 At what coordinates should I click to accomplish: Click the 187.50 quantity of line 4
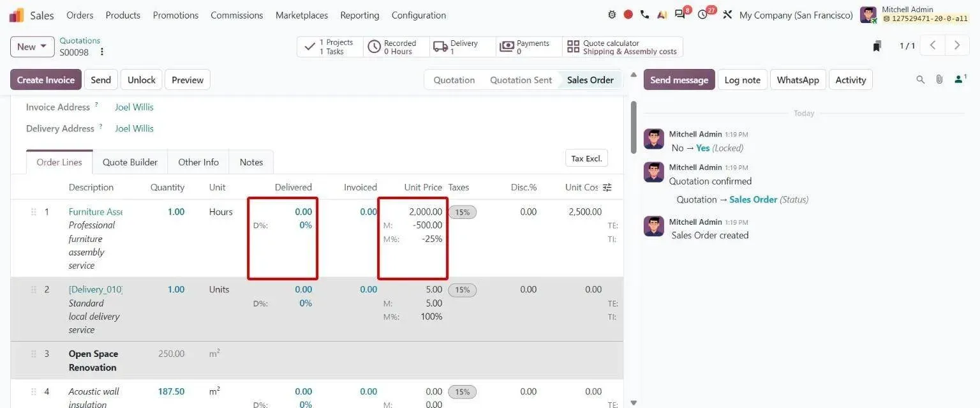(171, 391)
